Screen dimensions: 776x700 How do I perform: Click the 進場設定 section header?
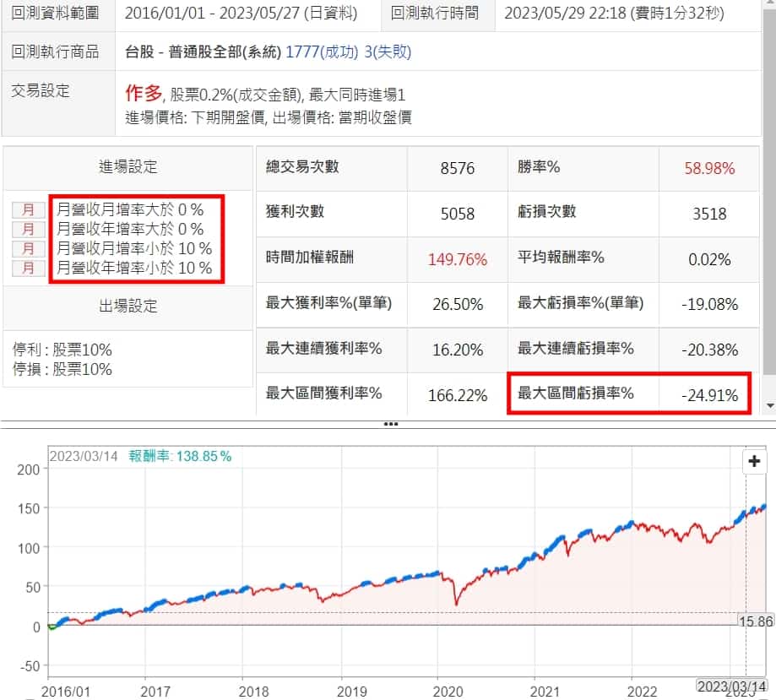128,167
